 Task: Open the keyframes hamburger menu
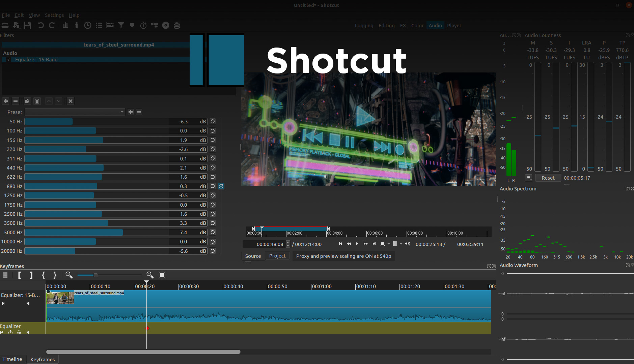(5, 275)
